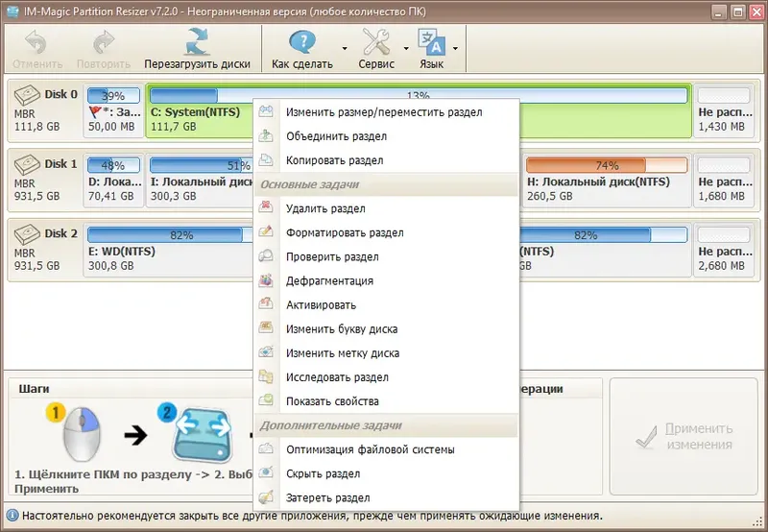Image resolution: width=768 pixels, height=532 pixels.
Task: Click the icon beside Оптимизация файловой системы
Action: click(266, 448)
